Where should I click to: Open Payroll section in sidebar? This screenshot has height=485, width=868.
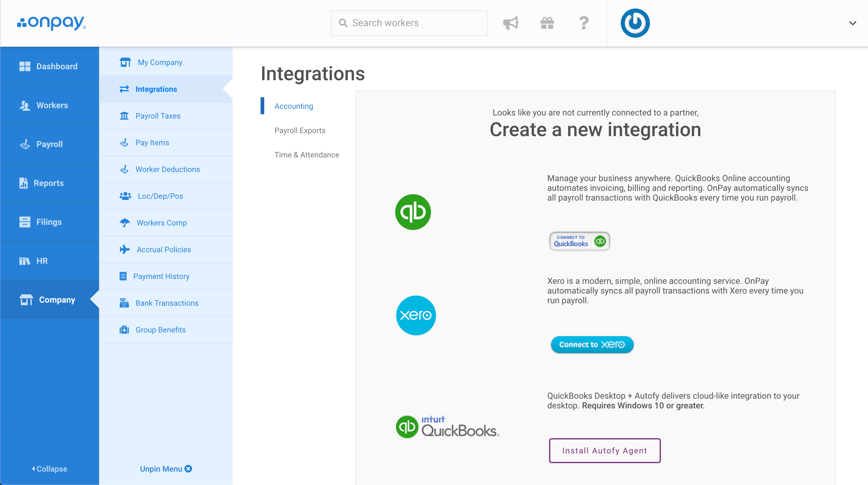[x=50, y=144]
